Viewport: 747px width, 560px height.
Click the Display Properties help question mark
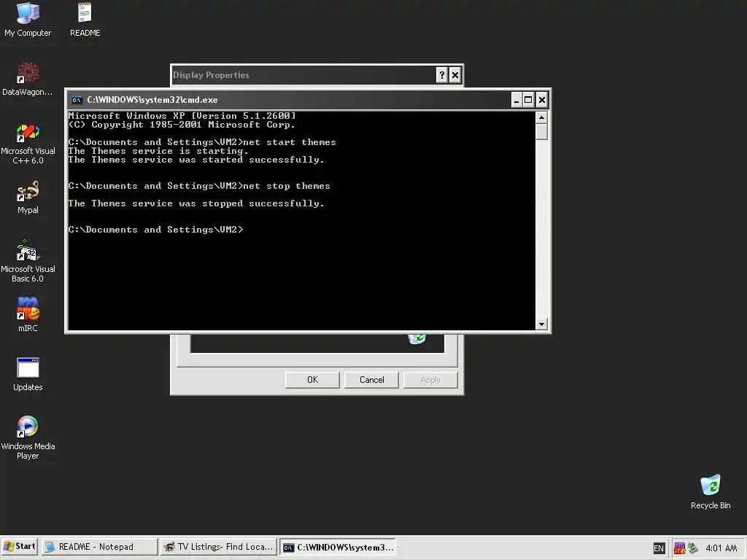[441, 75]
